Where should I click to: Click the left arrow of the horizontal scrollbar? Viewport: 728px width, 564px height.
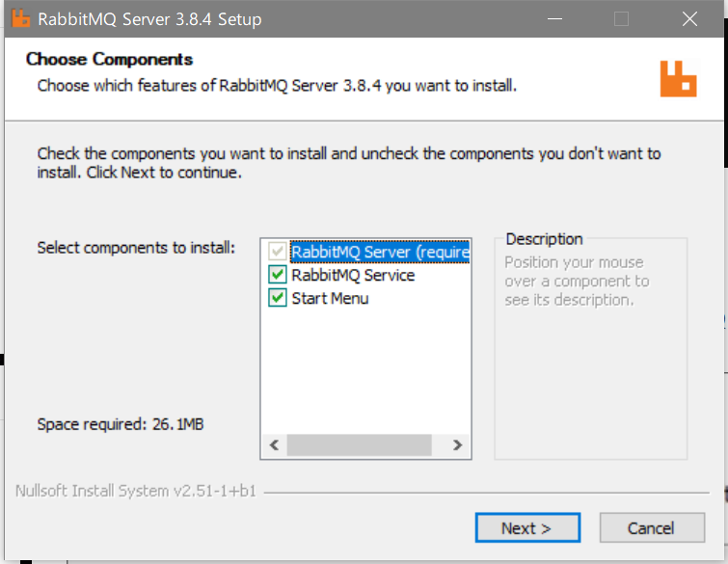tap(275, 445)
